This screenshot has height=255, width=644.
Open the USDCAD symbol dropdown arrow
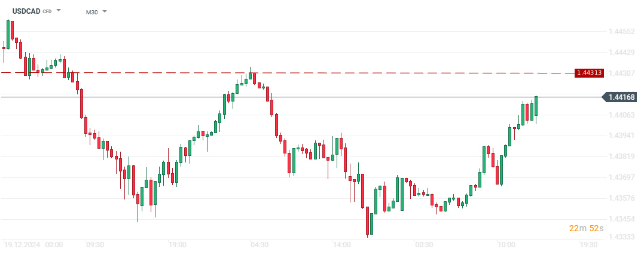pyautogui.click(x=59, y=11)
